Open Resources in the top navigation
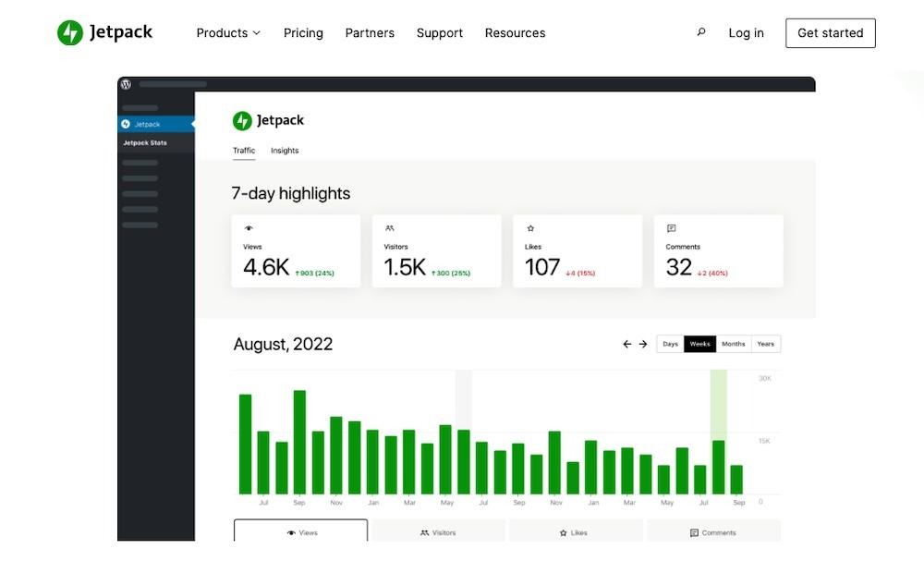This screenshot has height=573, width=924. pos(515,33)
